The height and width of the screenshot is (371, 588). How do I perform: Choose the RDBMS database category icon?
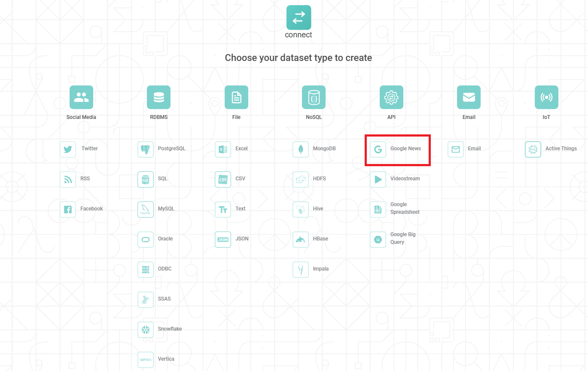click(x=158, y=97)
